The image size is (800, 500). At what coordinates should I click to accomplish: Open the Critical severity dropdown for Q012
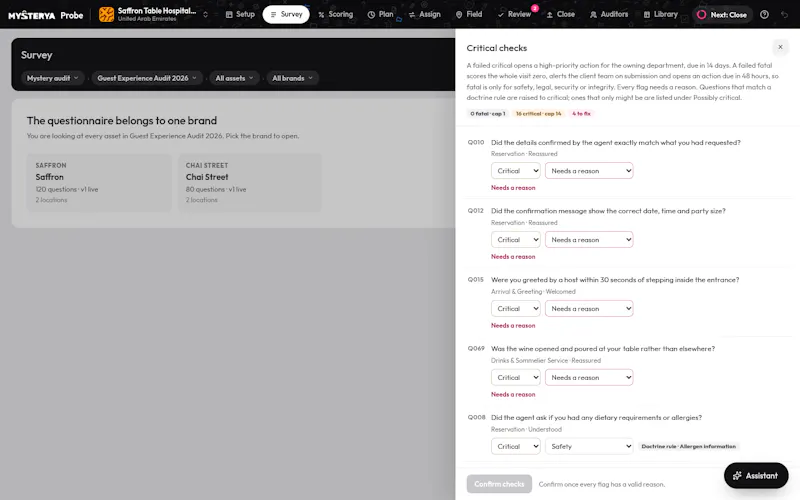tap(515, 240)
